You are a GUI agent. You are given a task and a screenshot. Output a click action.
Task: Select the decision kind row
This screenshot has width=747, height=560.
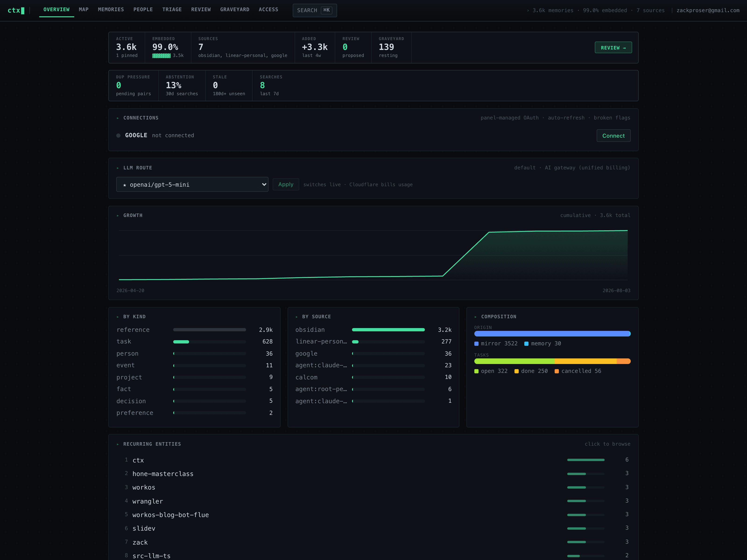(x=194, y=401)
